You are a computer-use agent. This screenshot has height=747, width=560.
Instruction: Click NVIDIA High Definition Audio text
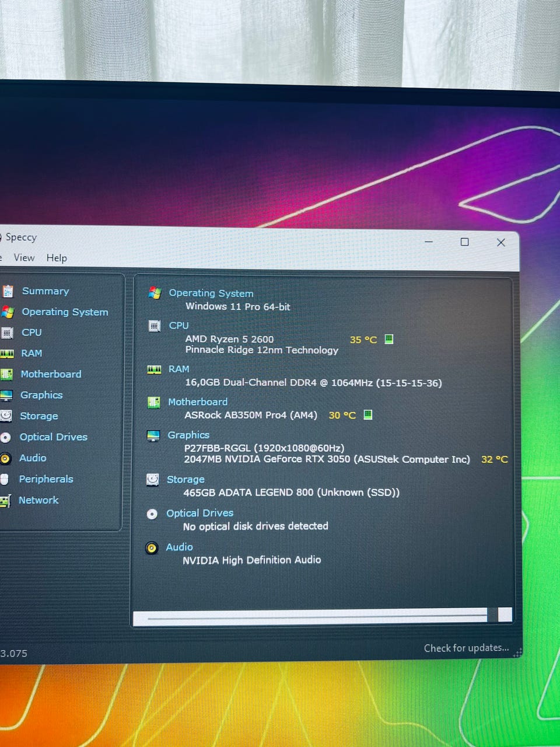[252, 560]
